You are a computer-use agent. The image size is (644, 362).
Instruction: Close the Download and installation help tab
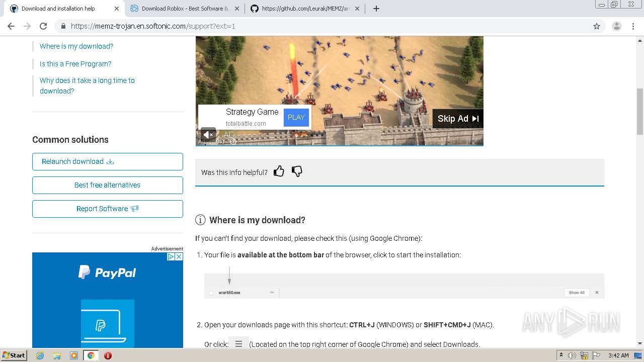[x=117, y=9]
